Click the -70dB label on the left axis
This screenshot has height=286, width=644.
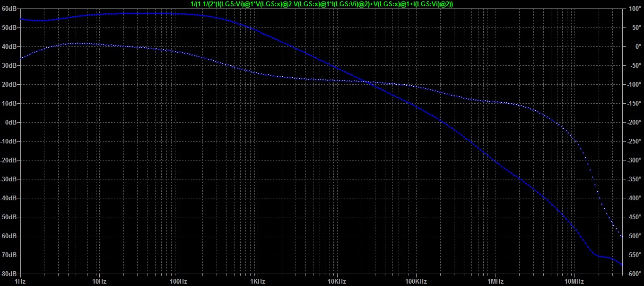coord(8,255)
